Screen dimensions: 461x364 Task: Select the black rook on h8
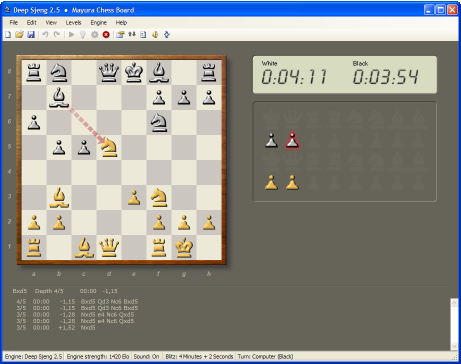(209, 72)
